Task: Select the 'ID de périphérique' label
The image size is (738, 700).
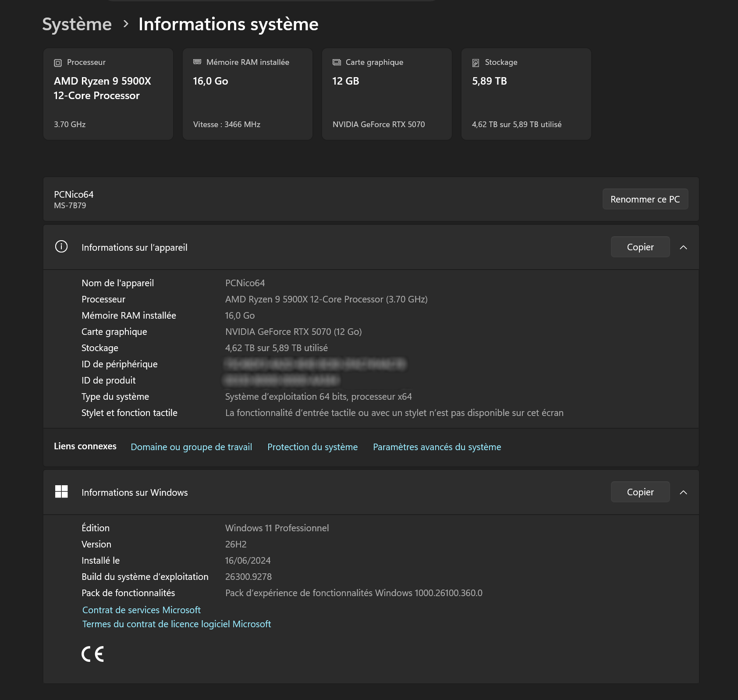Action: click(x=119, y=364)
